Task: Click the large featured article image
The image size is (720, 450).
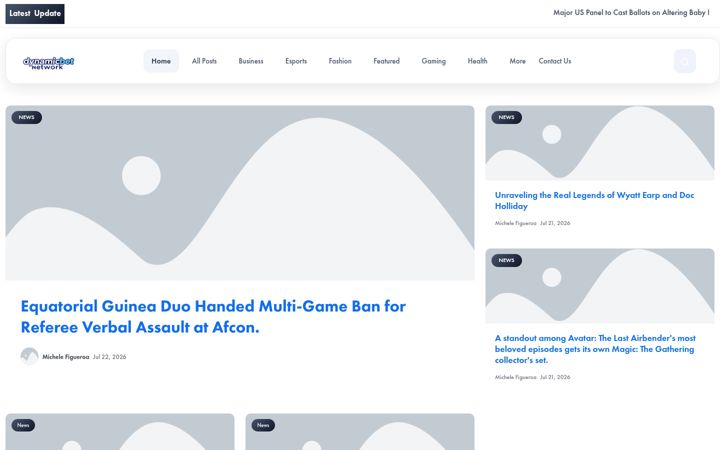Action: (x=240, y=193)
